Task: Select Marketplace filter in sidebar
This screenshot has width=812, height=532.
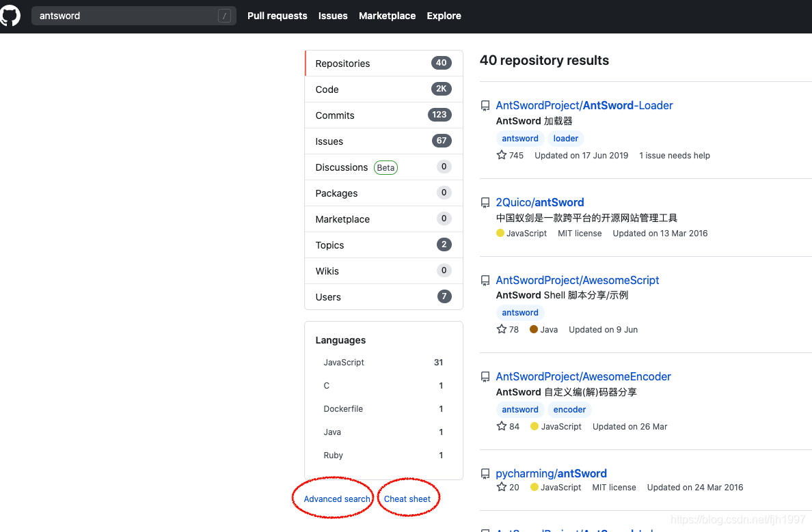Action: click(383, 219)
